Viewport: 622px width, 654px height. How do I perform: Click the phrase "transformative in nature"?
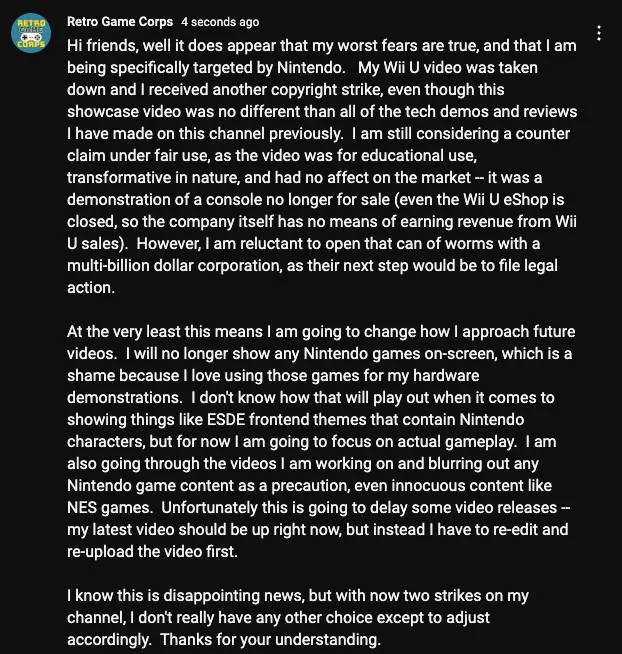(x=153, y=178)
